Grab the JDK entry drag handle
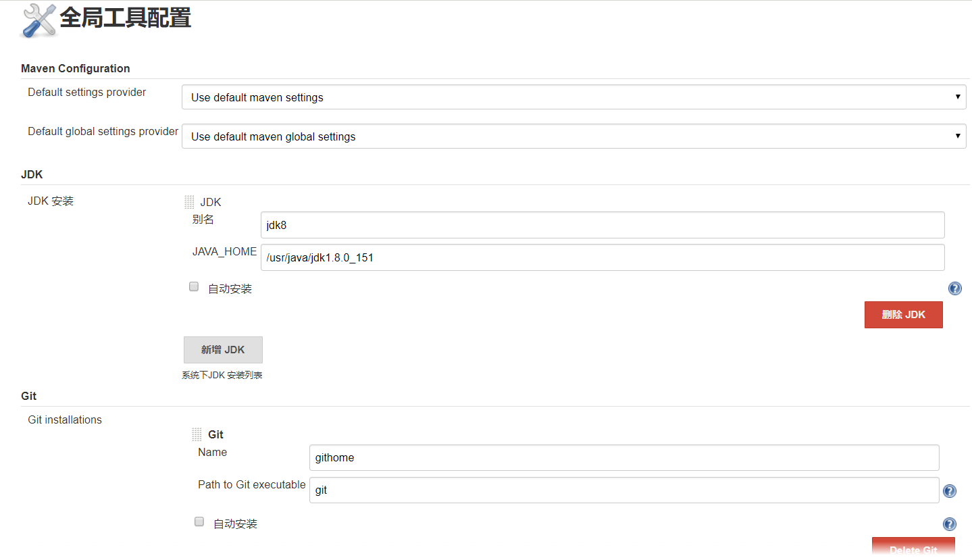The height and width of the screenshot is (560, 972). coord(189,202)
